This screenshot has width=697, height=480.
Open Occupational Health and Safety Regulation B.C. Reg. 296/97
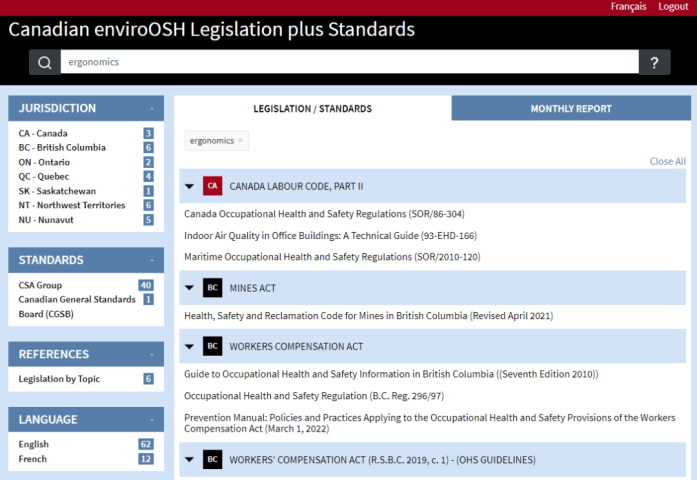tap(314, 396)
